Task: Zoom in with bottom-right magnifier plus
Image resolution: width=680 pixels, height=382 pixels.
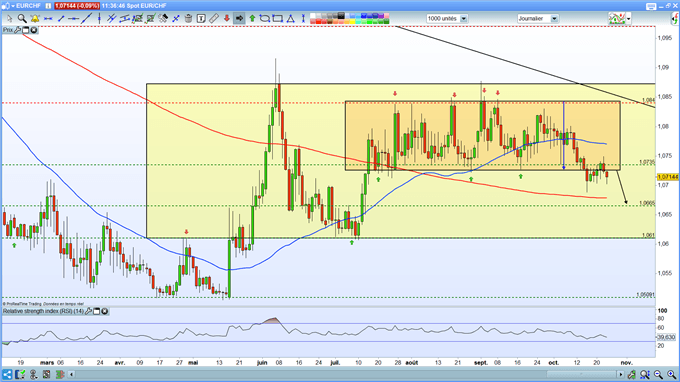Action: point(672,374)
